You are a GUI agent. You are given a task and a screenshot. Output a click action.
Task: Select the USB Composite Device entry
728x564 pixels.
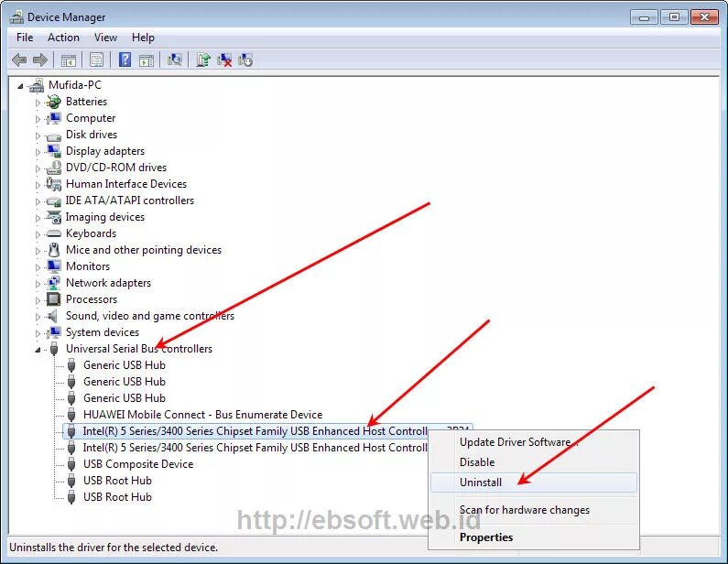coord(138,464)
